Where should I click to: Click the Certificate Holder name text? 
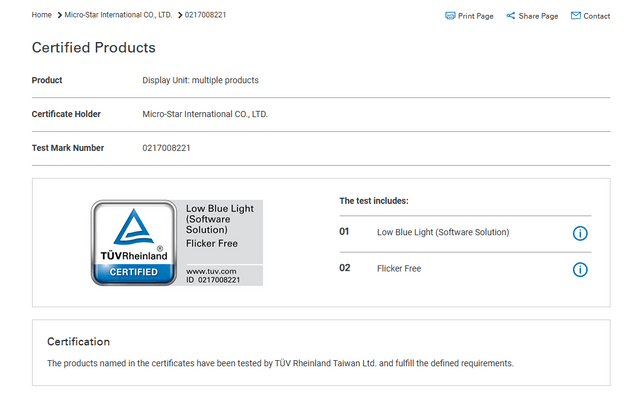pos(205,114)
